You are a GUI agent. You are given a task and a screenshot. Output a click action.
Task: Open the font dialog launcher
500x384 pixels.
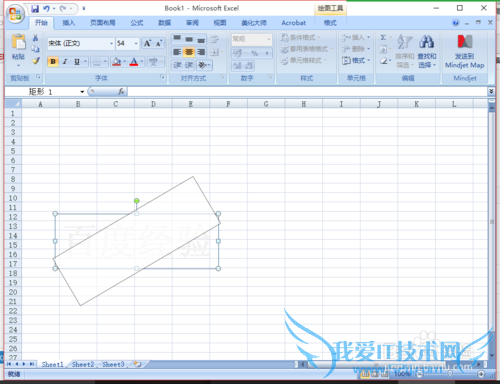pos(162,77)
